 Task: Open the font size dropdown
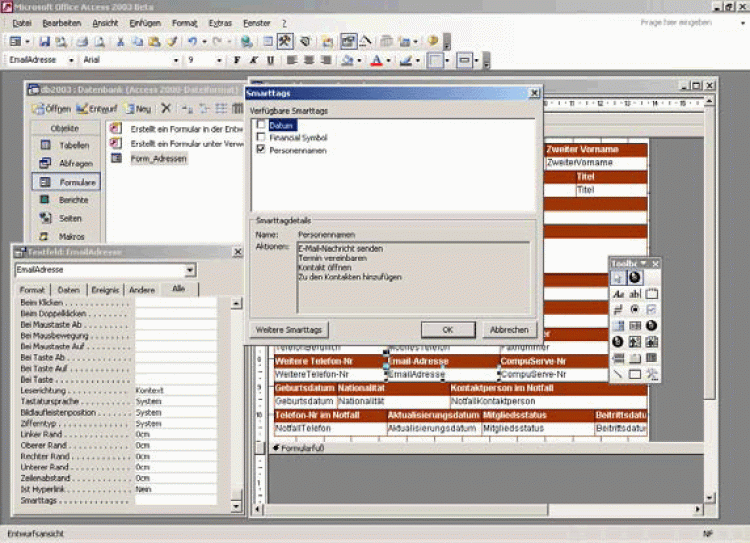pyautogui.click(x=220, y=60)
